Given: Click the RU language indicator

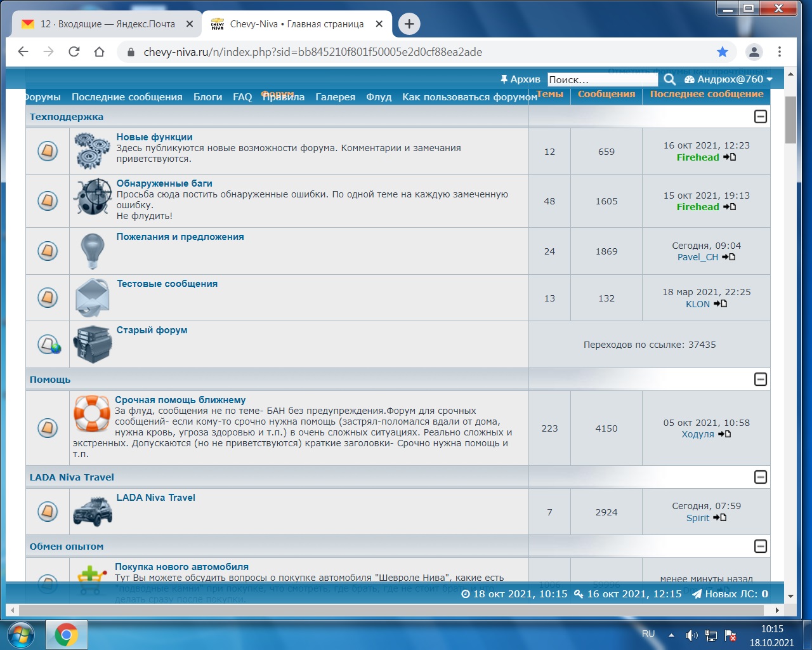Looking at the screenshot, I should click(648, 634).
